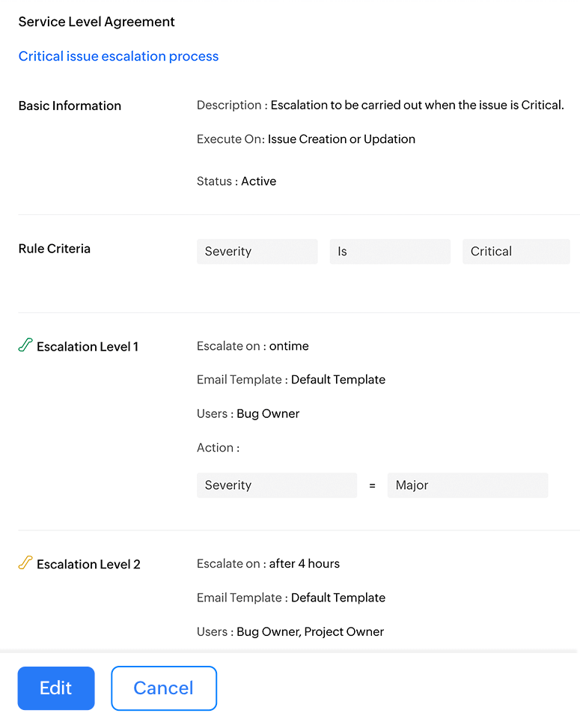The width and height of the screenshot is (580, 728).
Task: Click 'Issue Creation or Updation' text
Action: [341, 139]
